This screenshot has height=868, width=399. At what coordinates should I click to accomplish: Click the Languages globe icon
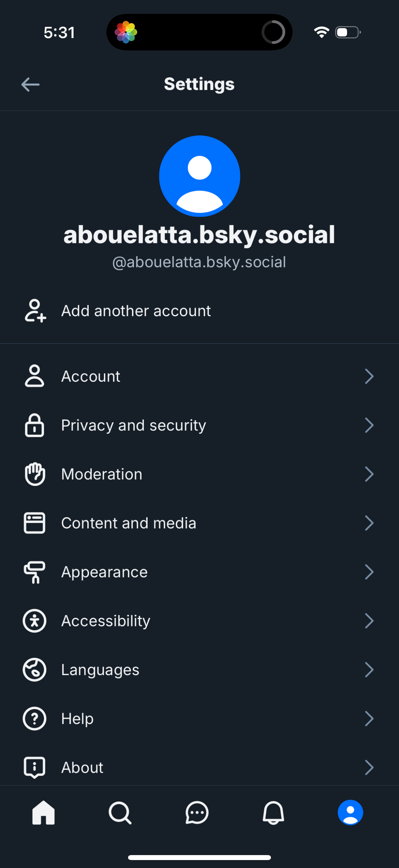[x=34, y=669]
